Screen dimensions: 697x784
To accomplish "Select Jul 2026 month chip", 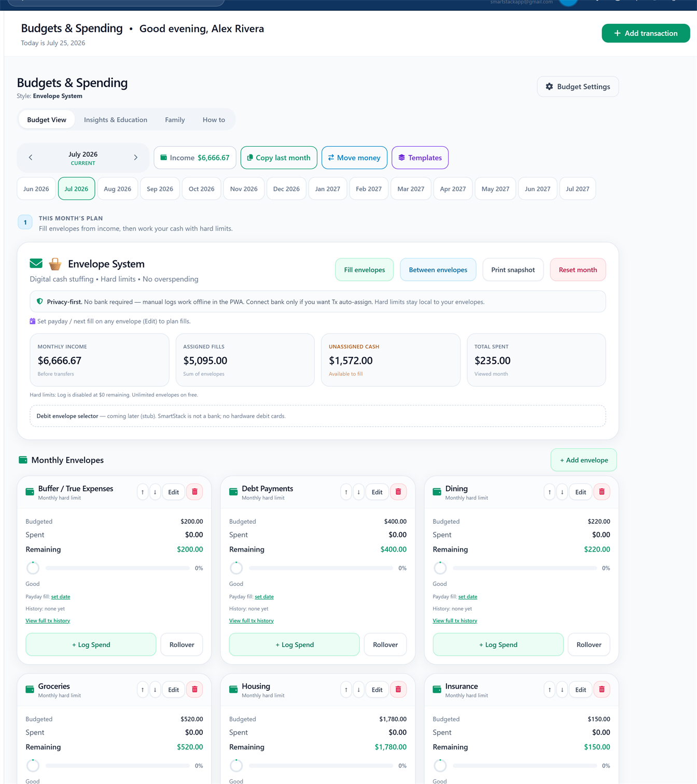I will tap(76, 189).
